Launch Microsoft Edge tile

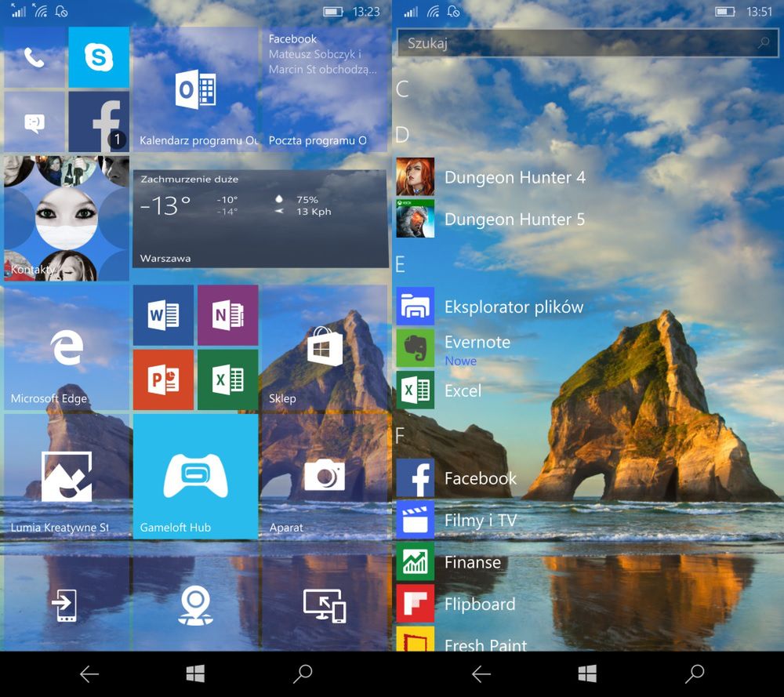click(x=67, y=347)
